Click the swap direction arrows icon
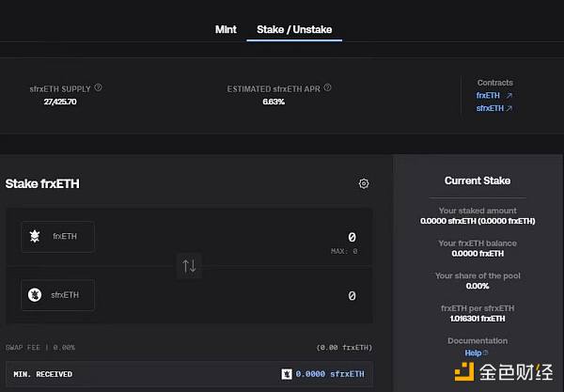Image resolution: width=564 pixels, height=392 pixels. [189, 266]
